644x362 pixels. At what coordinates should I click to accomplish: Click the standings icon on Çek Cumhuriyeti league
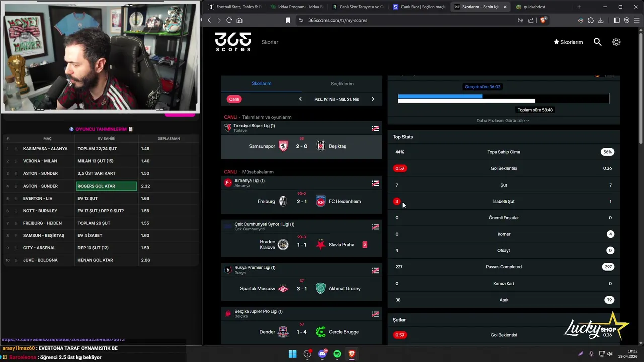(375, 227)
